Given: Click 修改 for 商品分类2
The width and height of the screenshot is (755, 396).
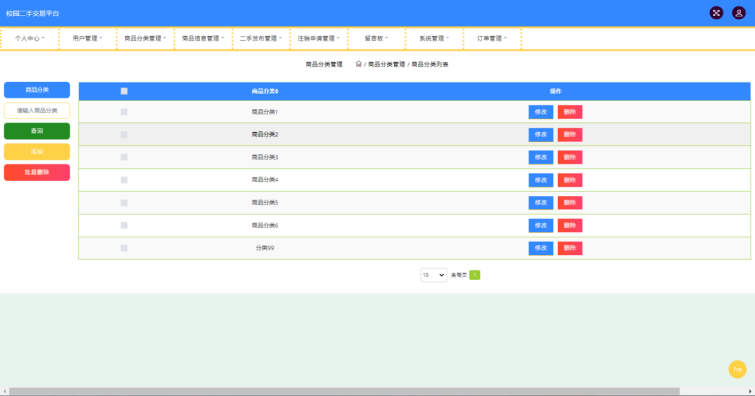Looking at the screenshot, I should 541,134.
